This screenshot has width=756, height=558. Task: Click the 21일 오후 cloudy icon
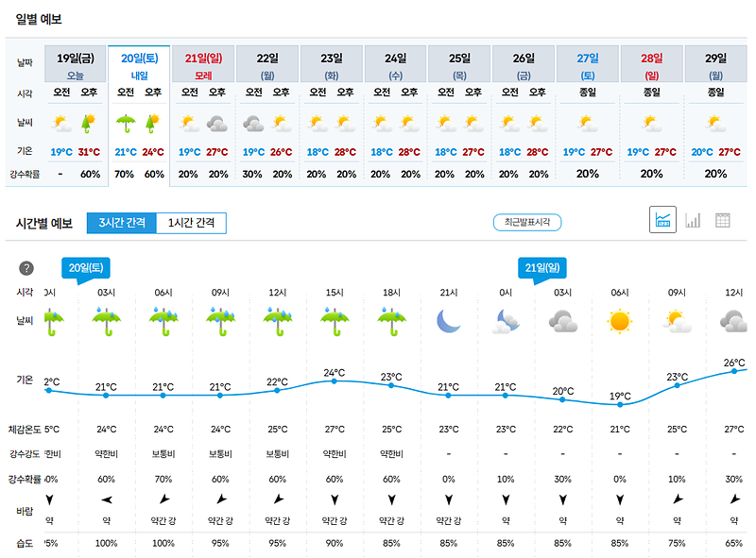click(x=217, y=124)
